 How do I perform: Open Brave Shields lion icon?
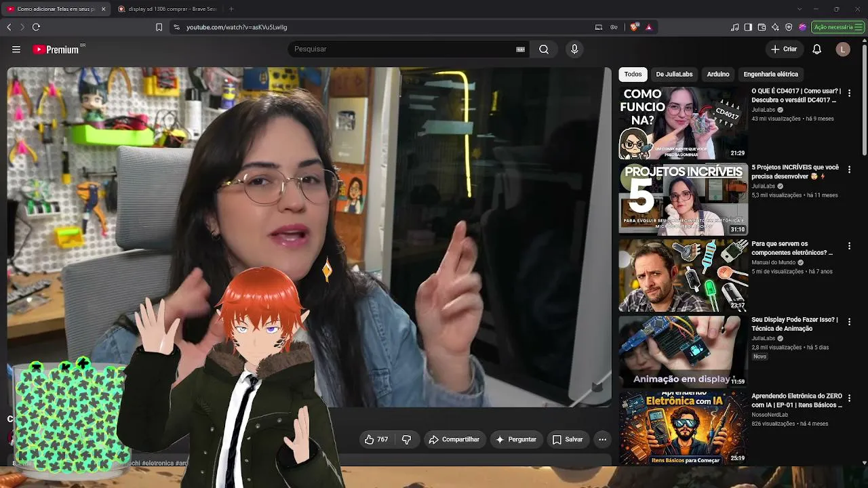(634, 27)
